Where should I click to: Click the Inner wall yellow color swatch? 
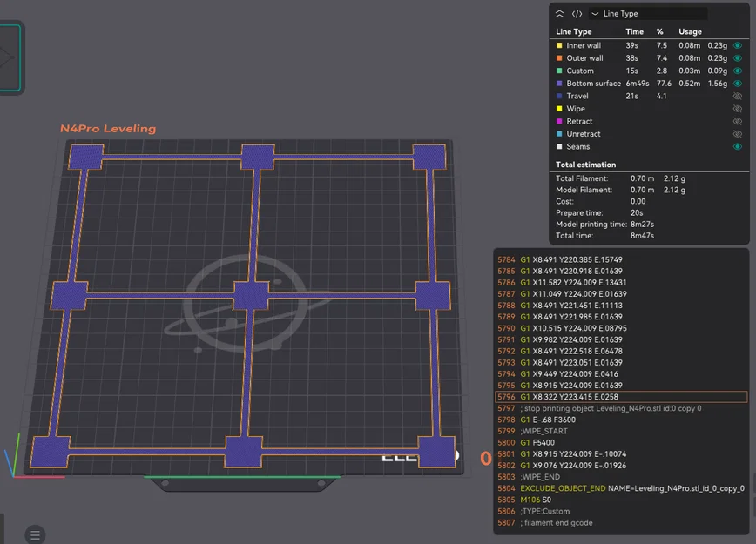[559, 45]
